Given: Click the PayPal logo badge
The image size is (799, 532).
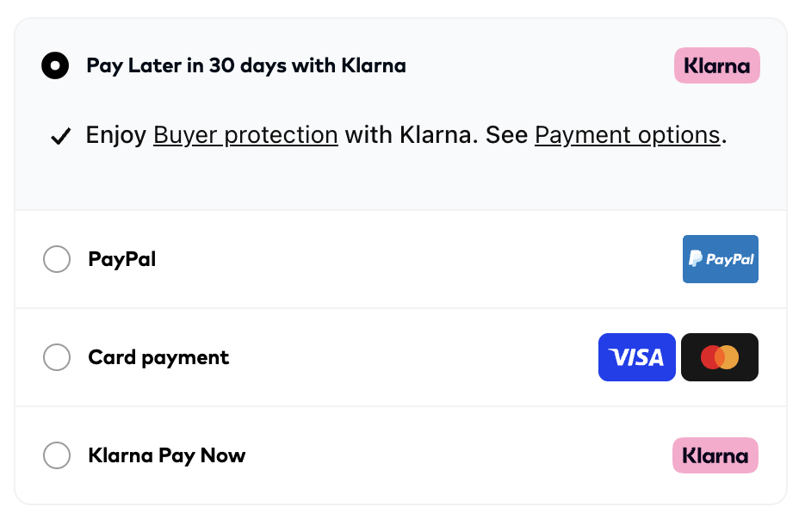Looking at the screenshot, I should (720, 259).
